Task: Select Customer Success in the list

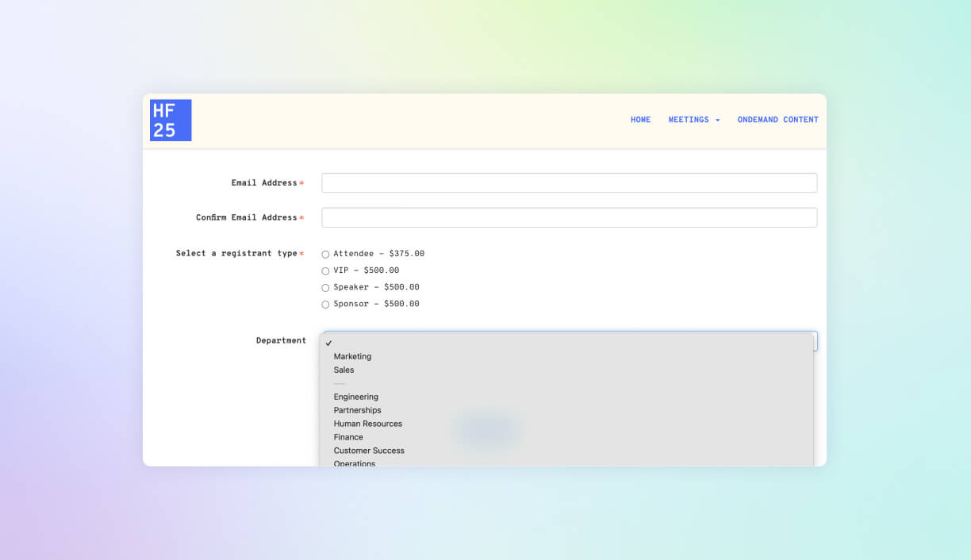Action: coord(369,450)
